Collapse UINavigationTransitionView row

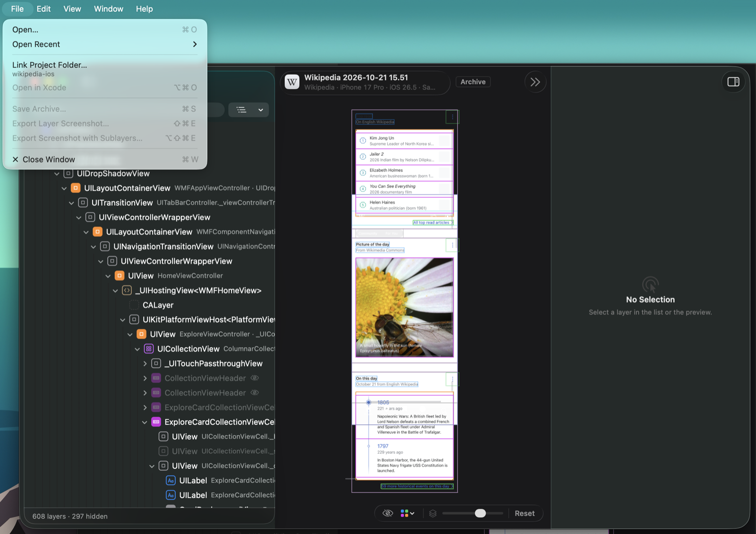tap(93, 247)
